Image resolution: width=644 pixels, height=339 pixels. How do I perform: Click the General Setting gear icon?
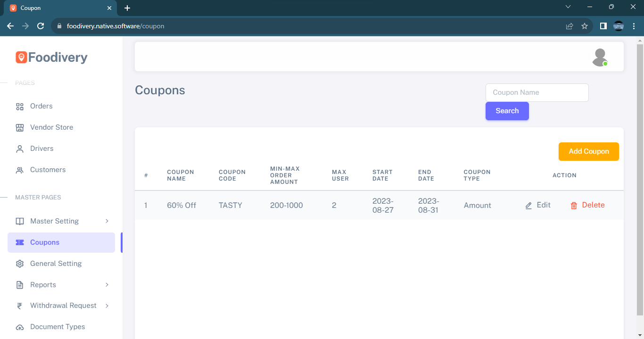(20, 264)
